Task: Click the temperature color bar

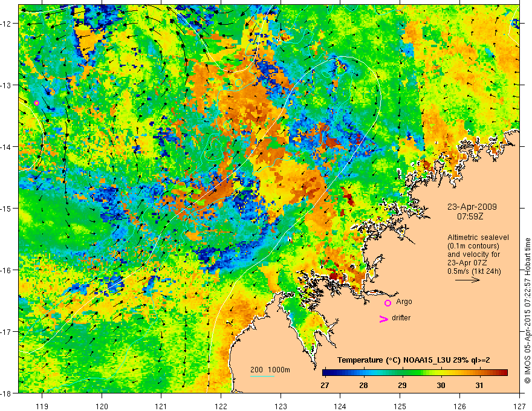Action: pos(415,372)
